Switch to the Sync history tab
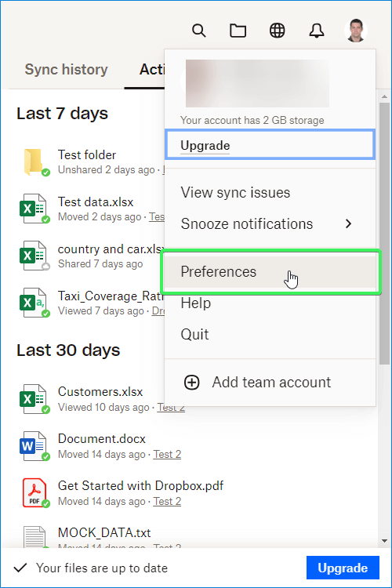 [x=66, y=69]
